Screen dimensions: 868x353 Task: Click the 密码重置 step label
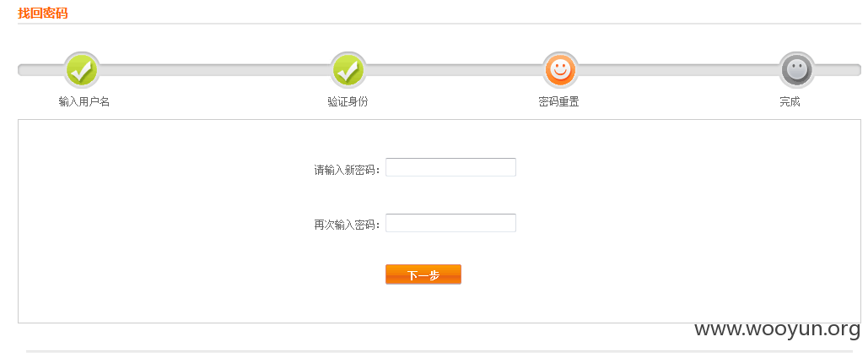point(558,102)
